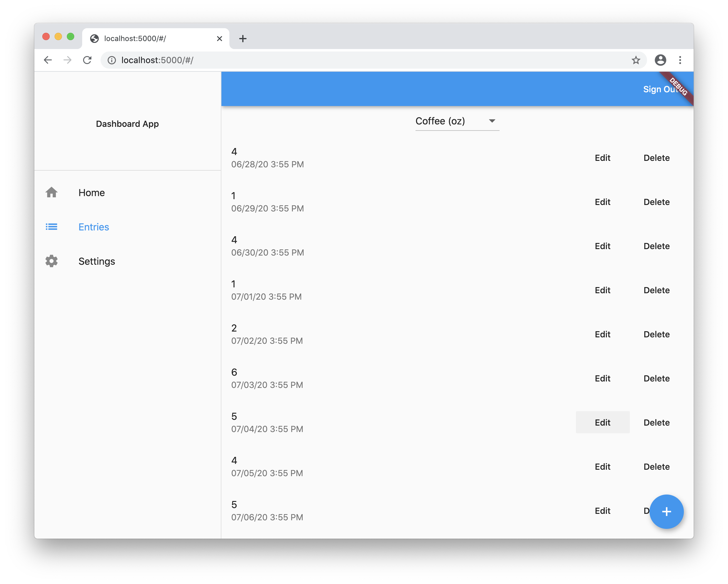Edit the 07/02/20 entry

pos(602,334)
